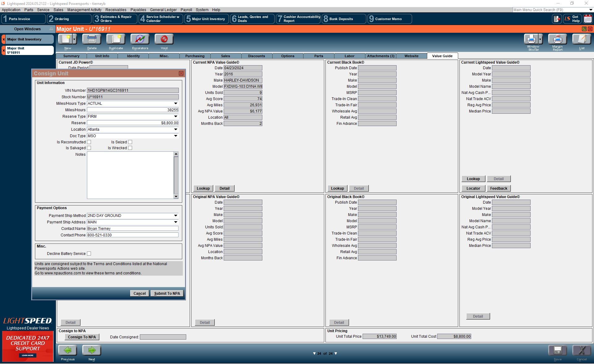
Task: Switch to the Unit Info tab
Action: pos(102,56)
